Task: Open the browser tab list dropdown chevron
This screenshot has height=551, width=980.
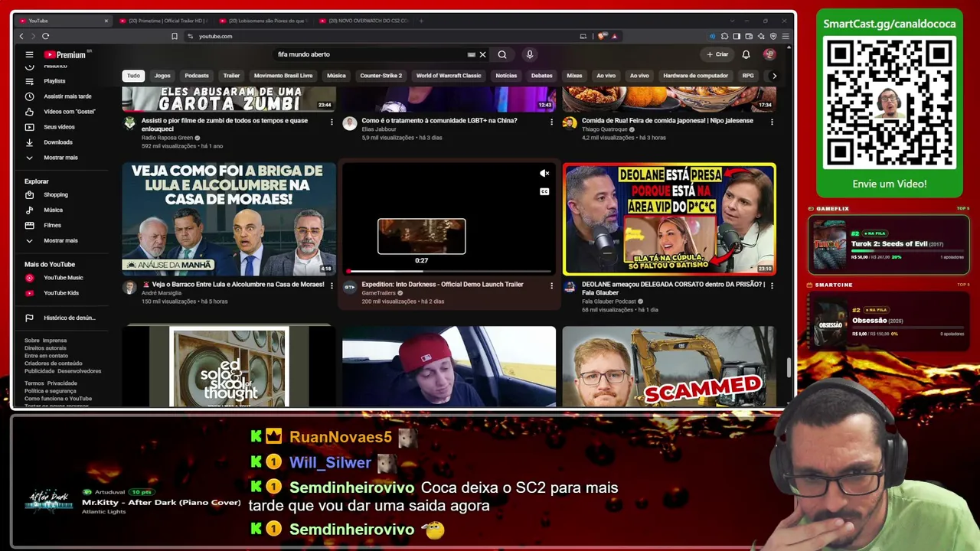Action: [x=732, y=21]
